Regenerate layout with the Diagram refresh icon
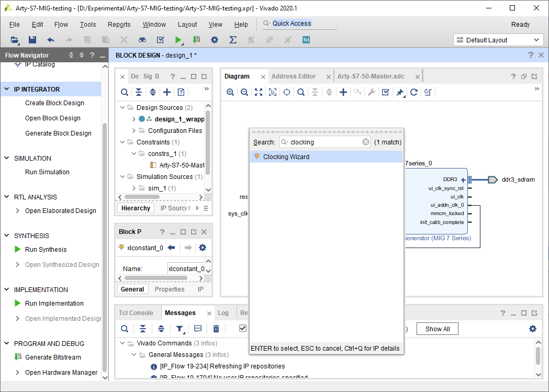The image size is (549, 392). click(x=414, y=92)
